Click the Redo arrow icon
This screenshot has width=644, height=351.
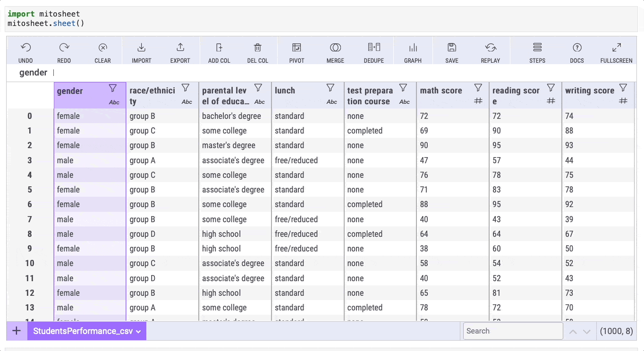pos(64,48)
